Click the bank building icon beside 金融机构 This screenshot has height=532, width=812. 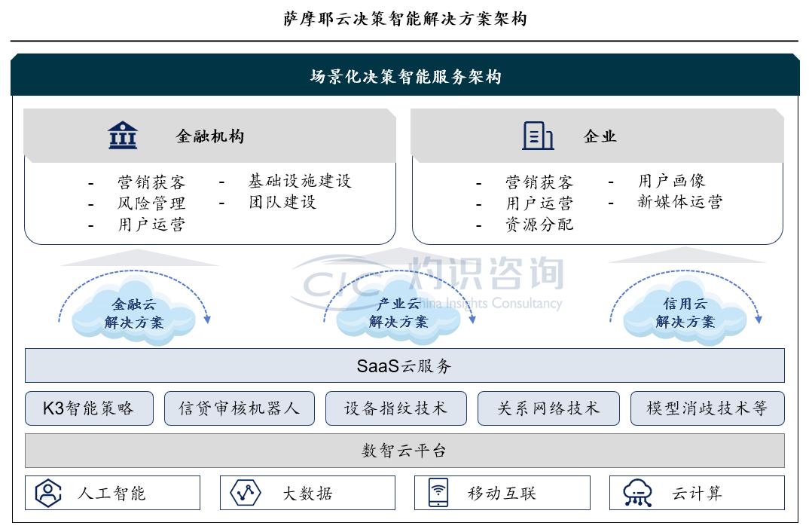click(123, 135)
